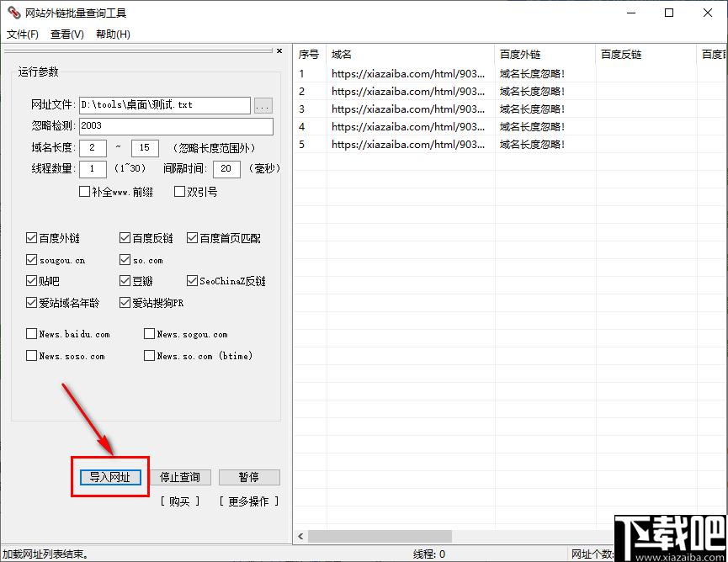Open the [ 更多操作 ] link
The image size is (728, 562).
tap(249, 501)
